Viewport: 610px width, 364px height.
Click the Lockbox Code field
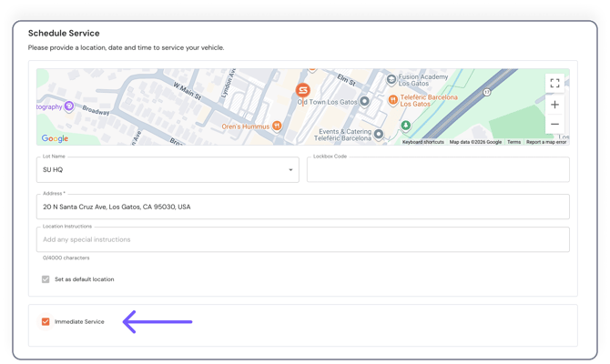437,171
